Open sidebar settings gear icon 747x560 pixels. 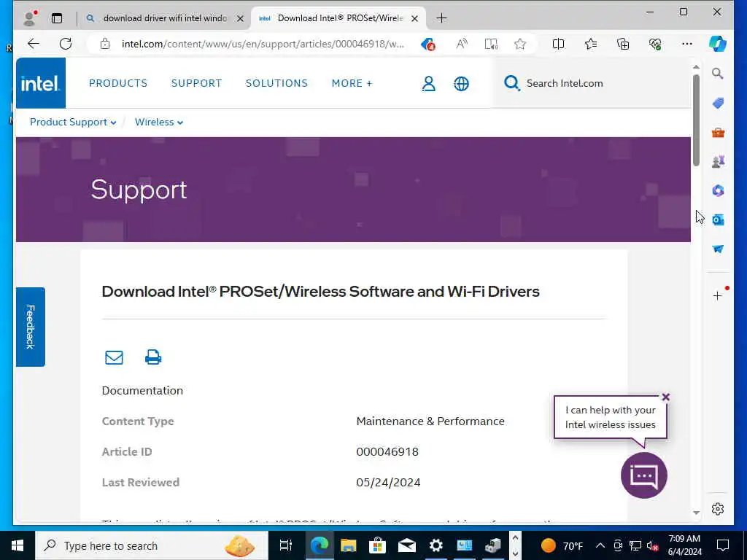tap(718, 509)
